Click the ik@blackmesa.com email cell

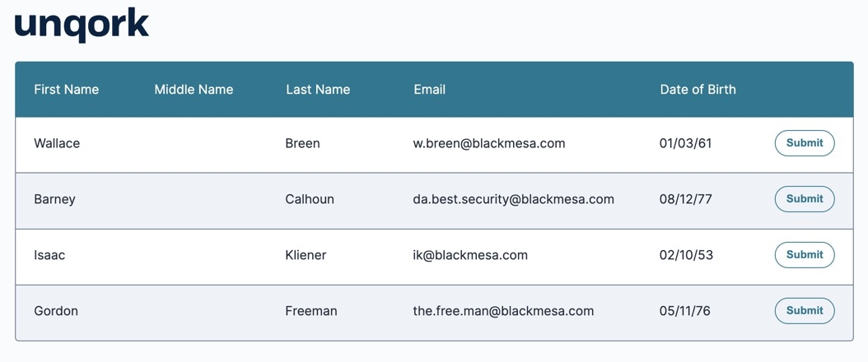(x=470, y=255)
